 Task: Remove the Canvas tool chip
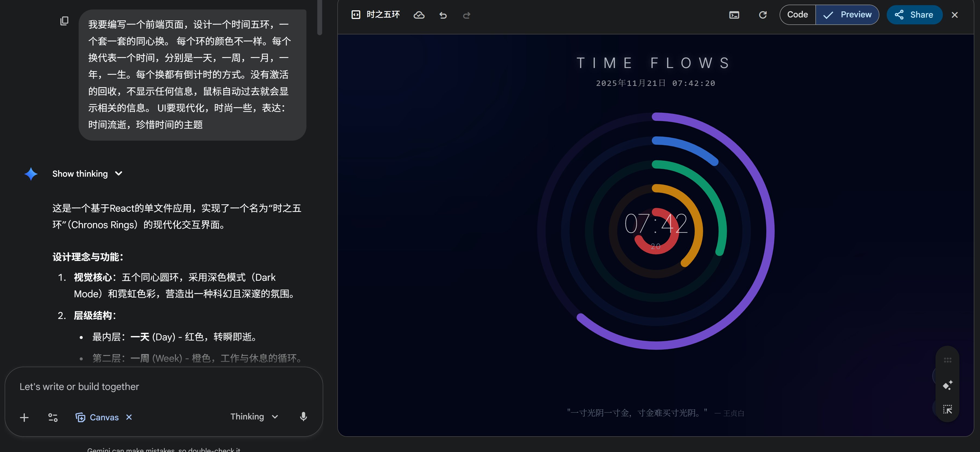[129, 417]
